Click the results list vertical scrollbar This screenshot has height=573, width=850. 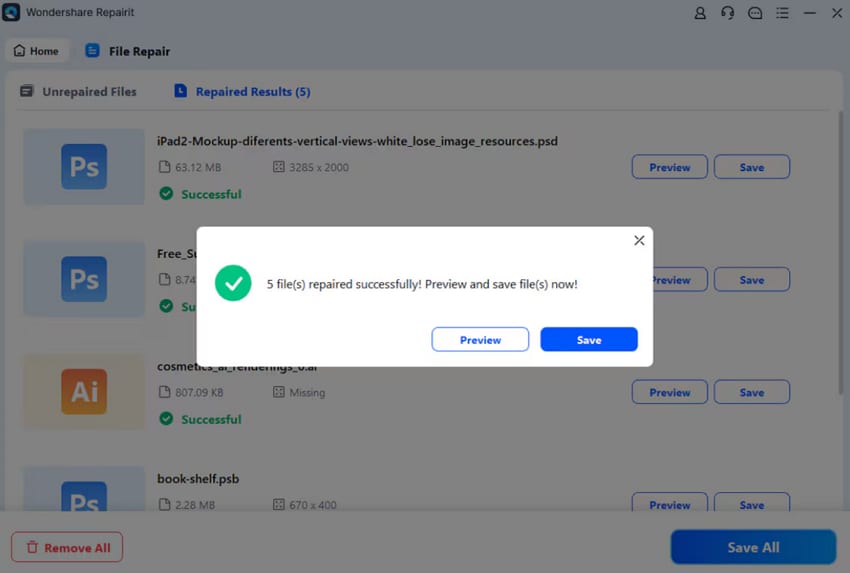841,253
